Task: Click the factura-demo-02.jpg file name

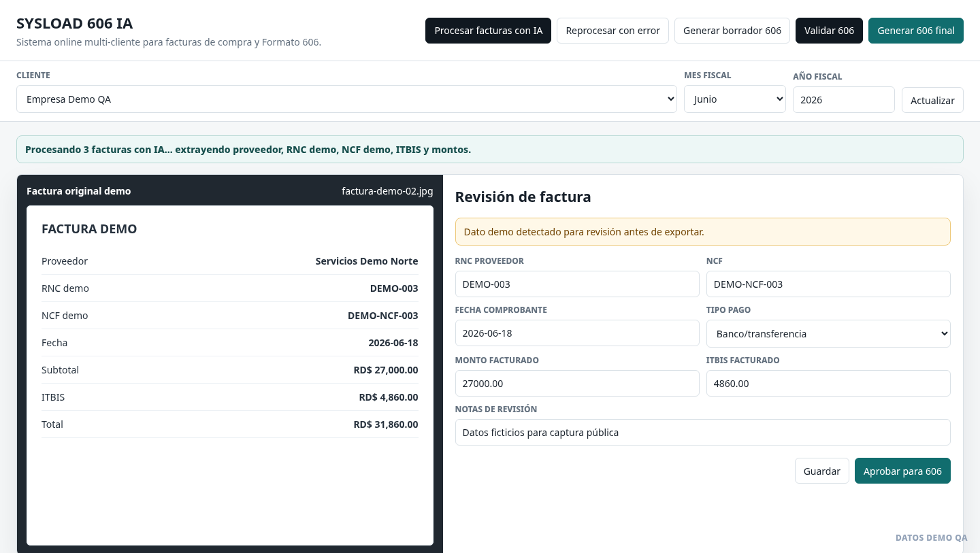Action: pyautogui.click(x=387, y=191)
